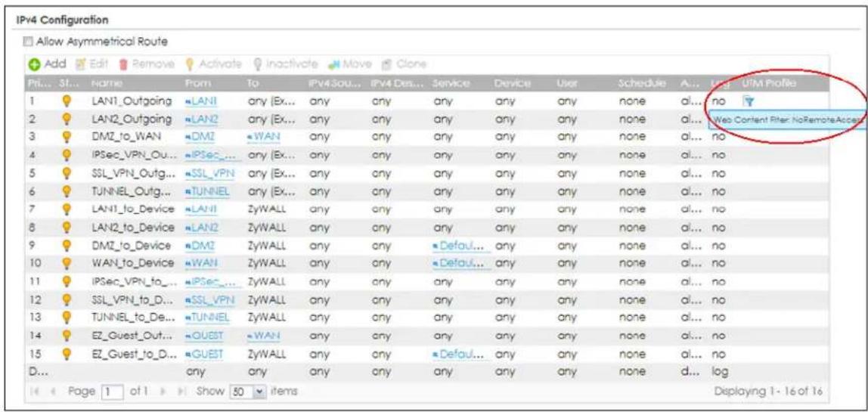Image resolution: width=868 pixels, height=412 pixels.
Task: Sort by the Device column header
Action: pyautogui.click(x=512, y=84)
